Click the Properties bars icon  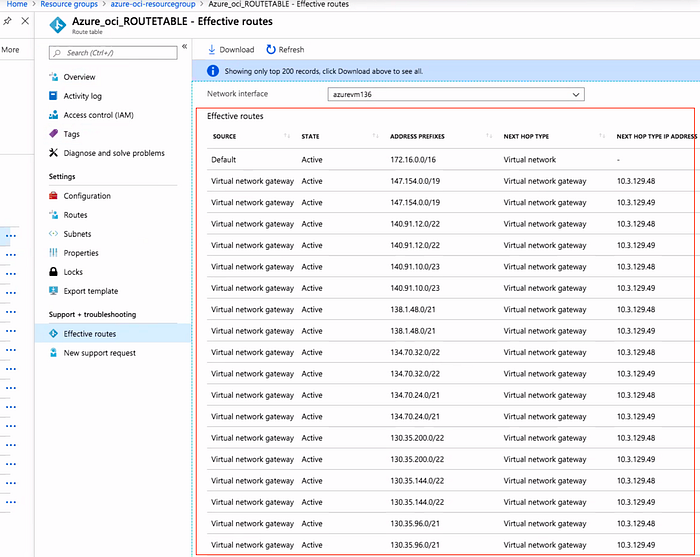point(54,253)
